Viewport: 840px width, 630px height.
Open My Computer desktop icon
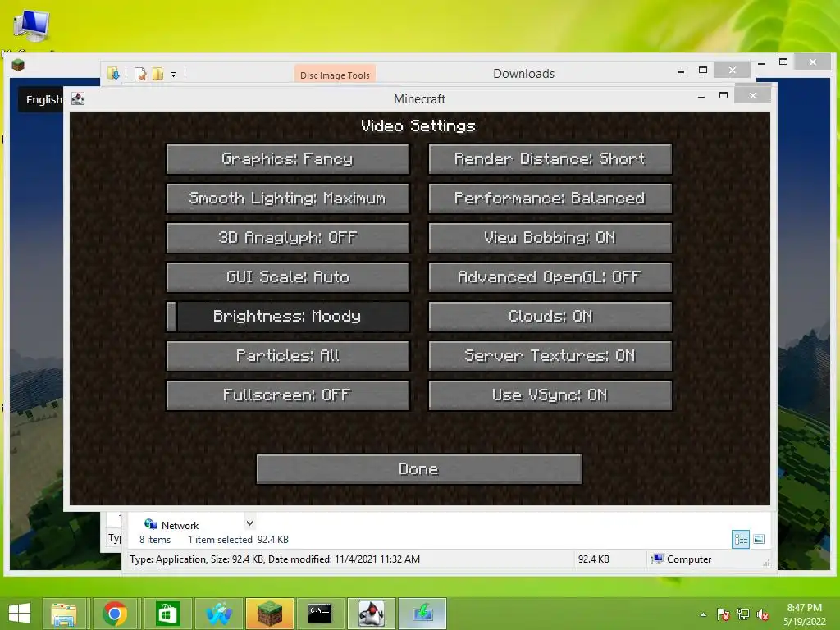click(x=32, y=26)
